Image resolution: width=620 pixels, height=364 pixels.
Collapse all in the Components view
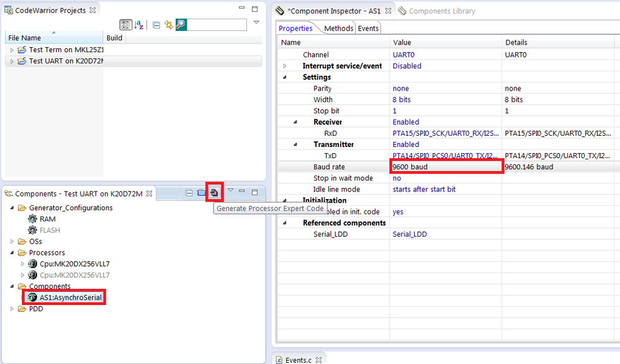189,193
